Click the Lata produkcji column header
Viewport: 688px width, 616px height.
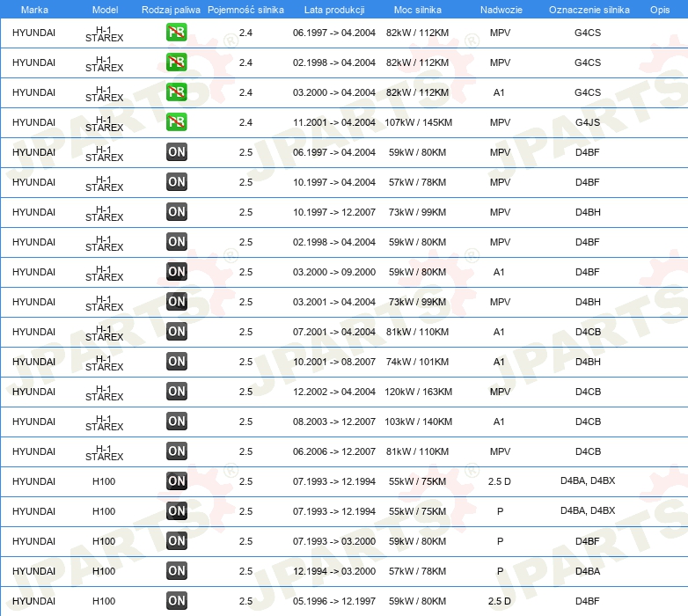[334, 10]
